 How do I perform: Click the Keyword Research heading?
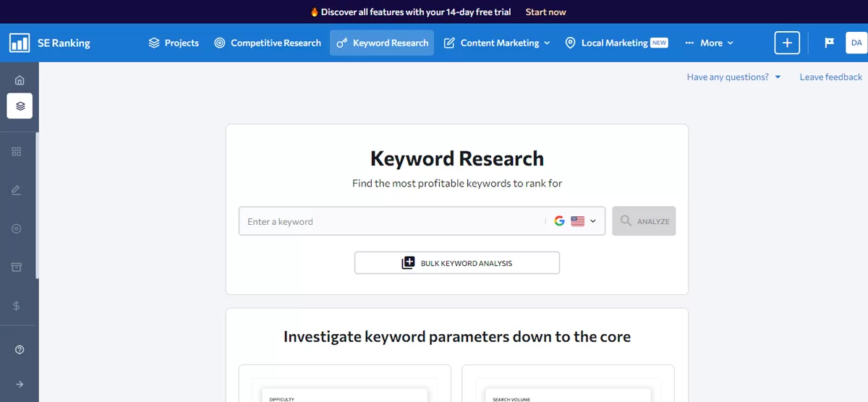[457, 158]
